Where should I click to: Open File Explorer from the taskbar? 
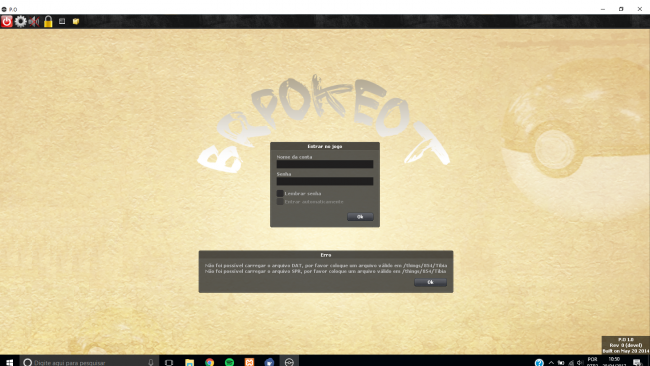189,362
